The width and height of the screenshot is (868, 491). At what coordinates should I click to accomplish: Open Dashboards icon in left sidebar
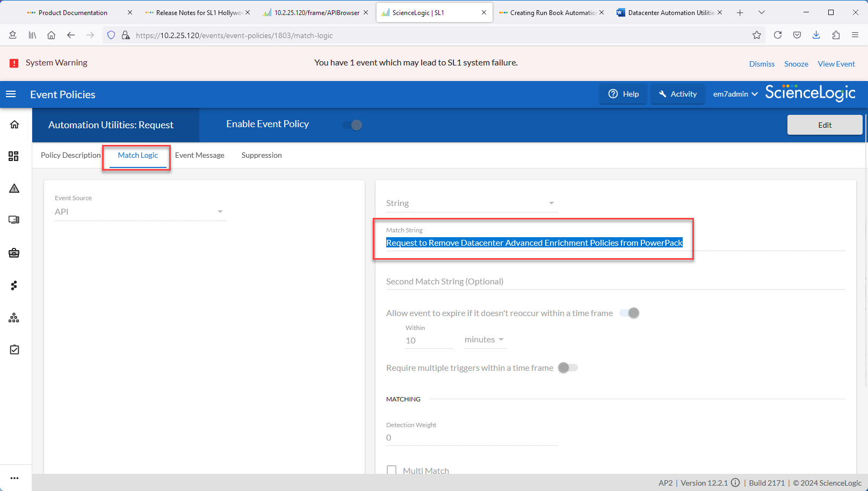(x=14, y=156)
